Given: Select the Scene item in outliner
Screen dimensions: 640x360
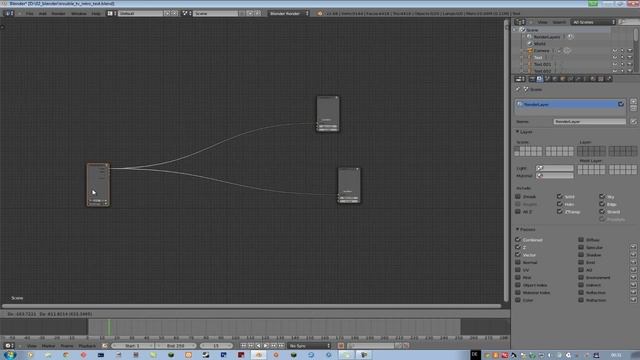Looking at the screenshot, I should tap(532, 30).
